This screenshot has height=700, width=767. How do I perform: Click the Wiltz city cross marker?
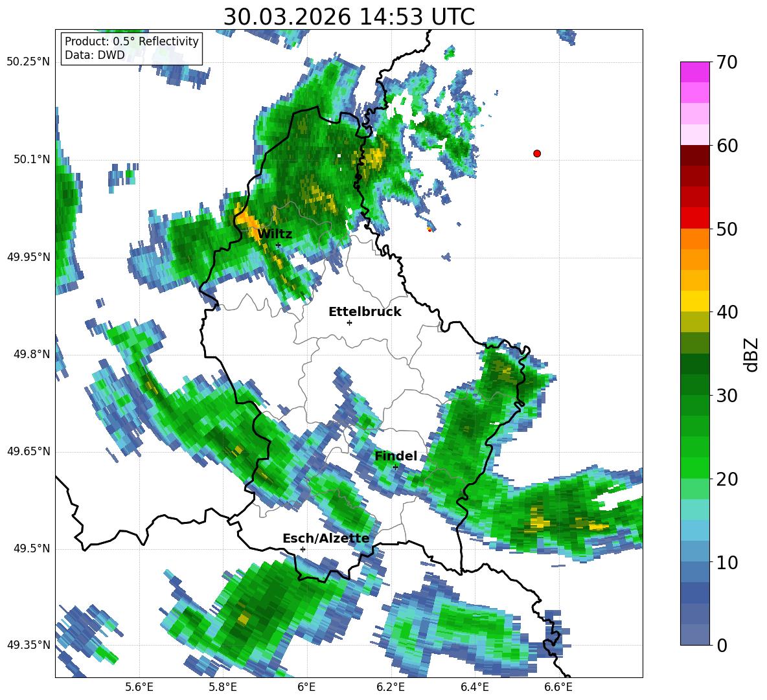tap(278, 245)
